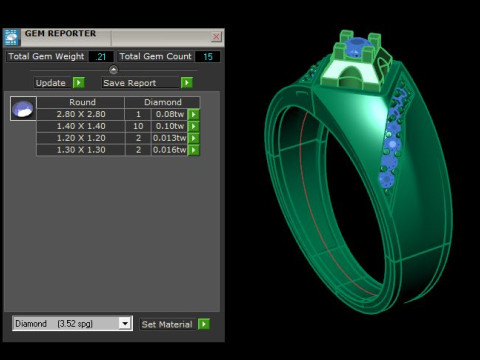This screenshot has width=480, height=360.
Task: Click the green arrow next to Save Report
Action: point(187,83)
